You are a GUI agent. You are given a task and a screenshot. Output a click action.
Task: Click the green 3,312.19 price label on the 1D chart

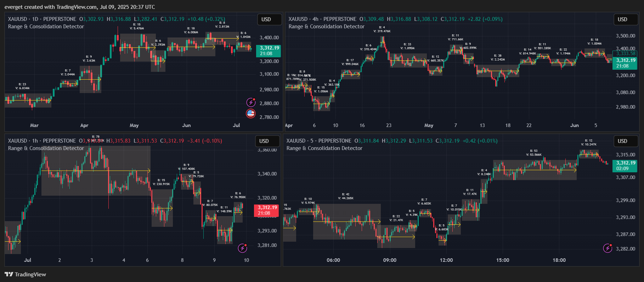(x=269, y=51)
